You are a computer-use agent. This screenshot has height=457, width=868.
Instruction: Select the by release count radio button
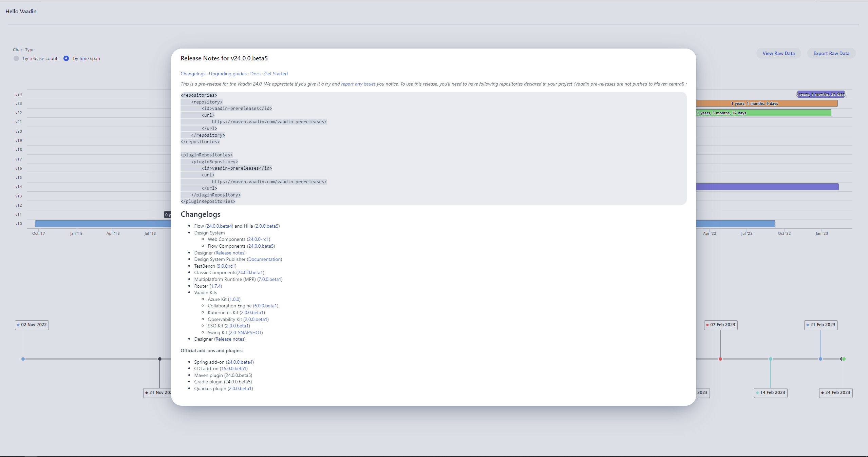(x=16, y=58)
